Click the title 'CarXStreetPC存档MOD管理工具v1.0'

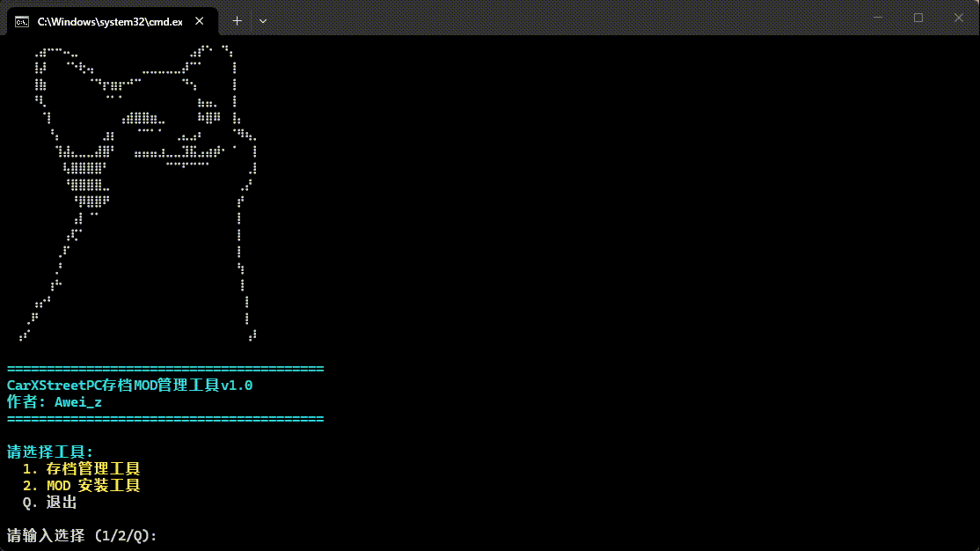(129, 386)
